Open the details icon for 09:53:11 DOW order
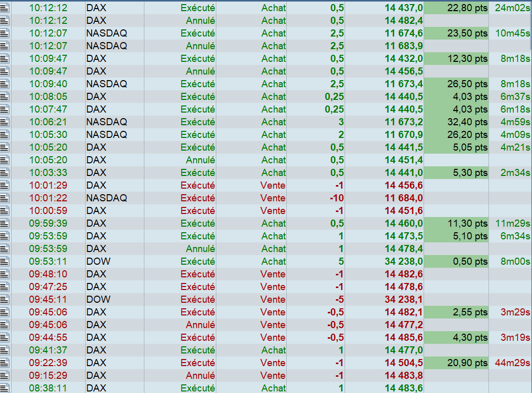The image size is (532, 393). click(x=5, y=262)
